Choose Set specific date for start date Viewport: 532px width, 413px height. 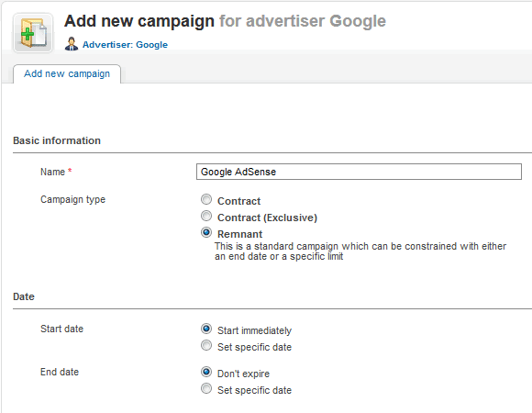[206, 345]
